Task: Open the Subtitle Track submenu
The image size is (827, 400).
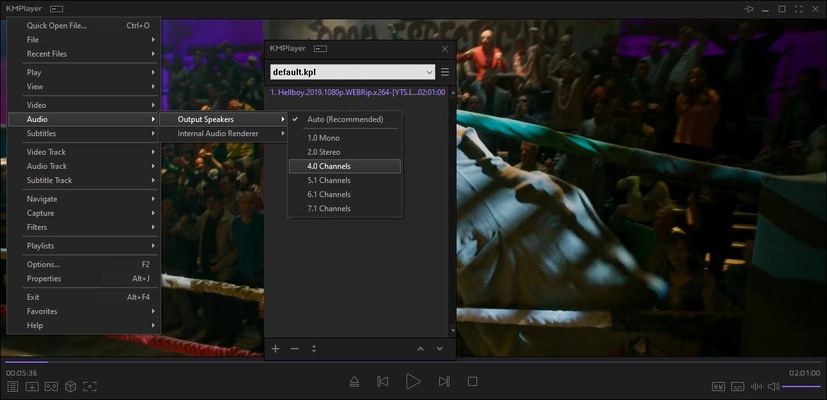Action: pyautogui.click(x=84, y=180)
